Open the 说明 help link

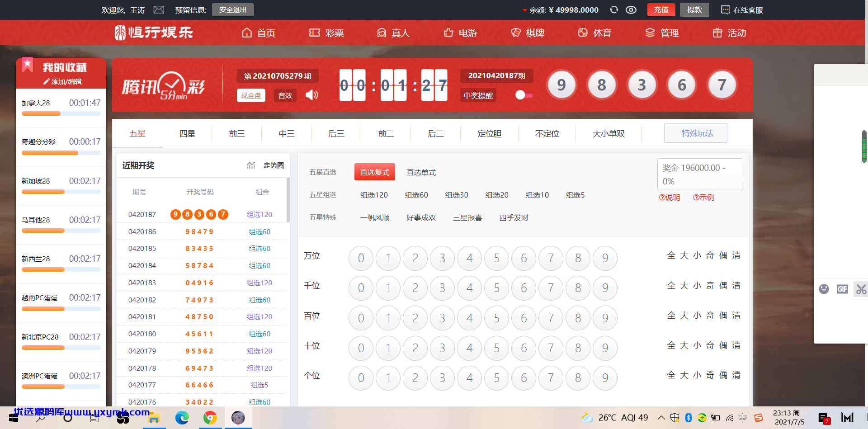pos(669,198)
